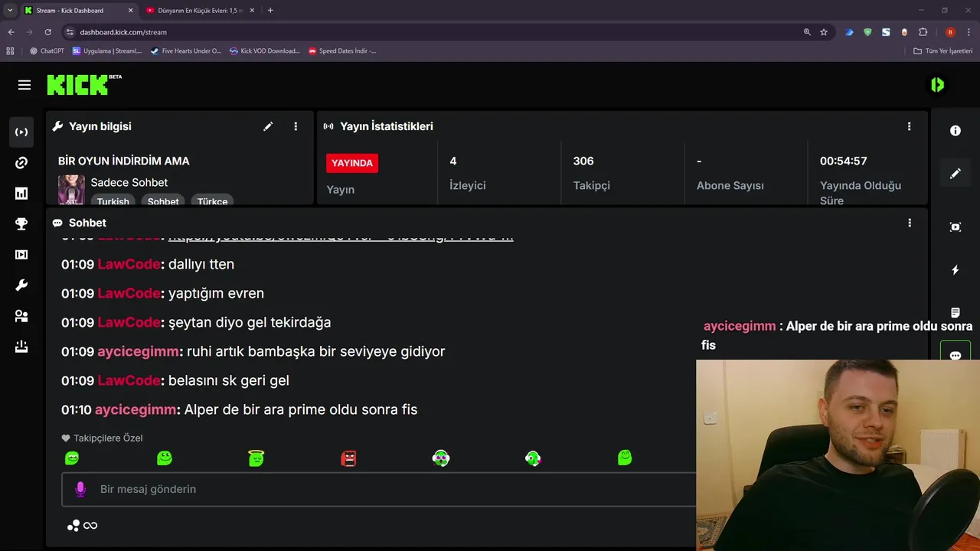Screen dimensions: 980x551
Task: Click the document list icon in right sidebar
Action: [x=955, y=313]
